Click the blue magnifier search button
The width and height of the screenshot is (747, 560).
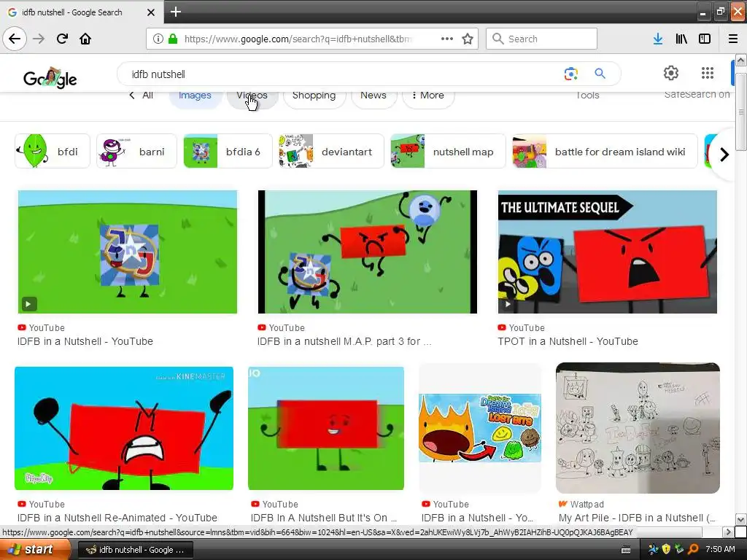click(x=600, y=74)
